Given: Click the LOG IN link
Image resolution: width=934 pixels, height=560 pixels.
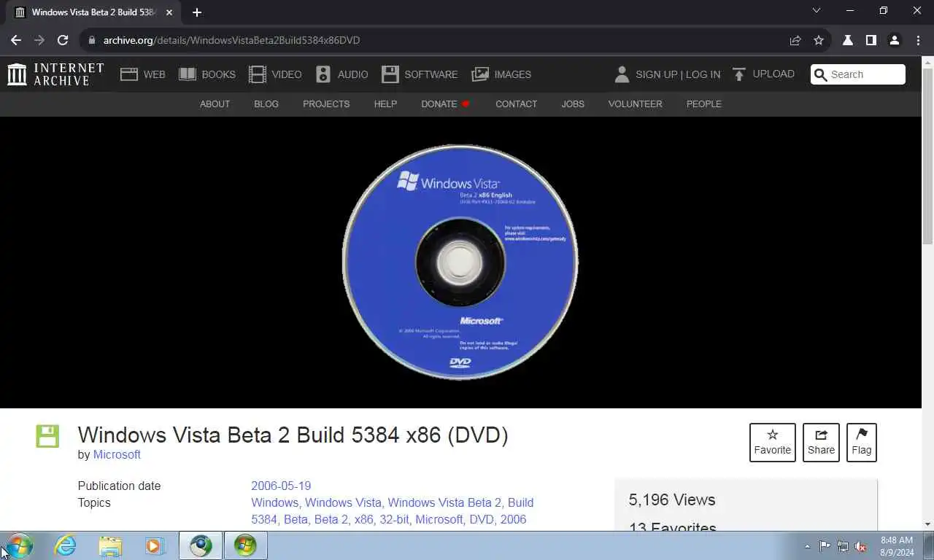Looking at the screenshot, I should click(x=703, y=74).
